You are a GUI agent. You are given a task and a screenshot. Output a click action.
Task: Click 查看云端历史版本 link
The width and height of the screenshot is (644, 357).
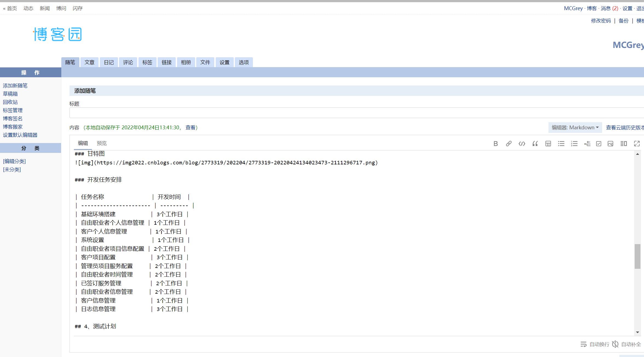click(x=625, y=127)
